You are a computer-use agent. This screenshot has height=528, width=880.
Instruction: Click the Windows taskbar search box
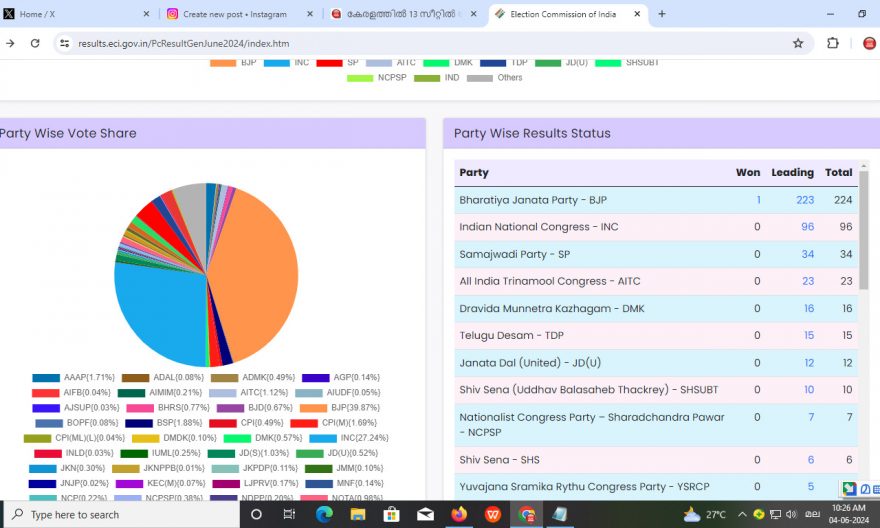point(122,515)
